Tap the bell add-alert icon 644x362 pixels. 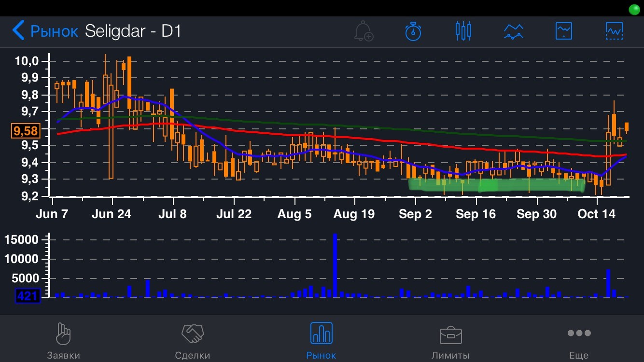click(x=363, y=31)
